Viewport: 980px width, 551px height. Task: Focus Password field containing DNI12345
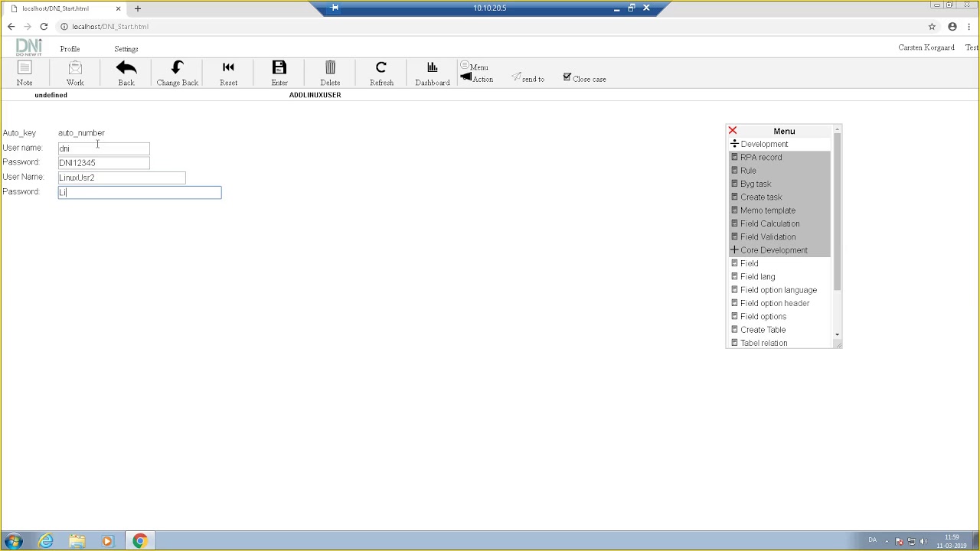point(104,163)
